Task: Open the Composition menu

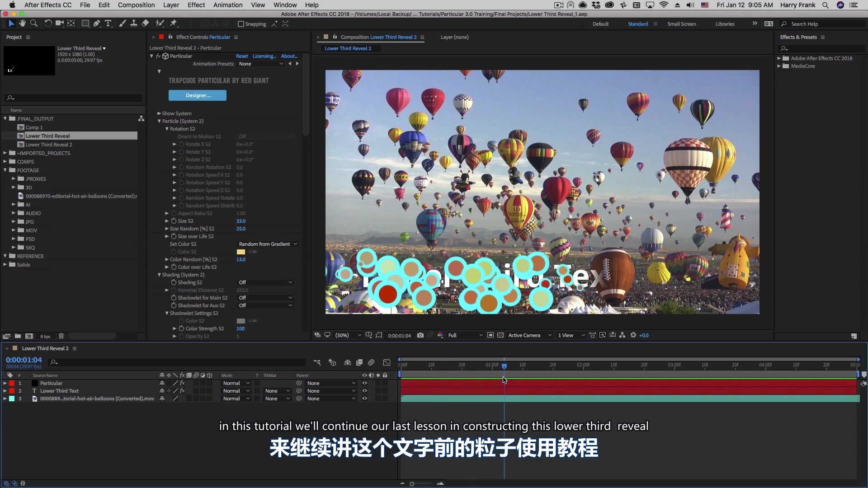Action: point(137,5)
